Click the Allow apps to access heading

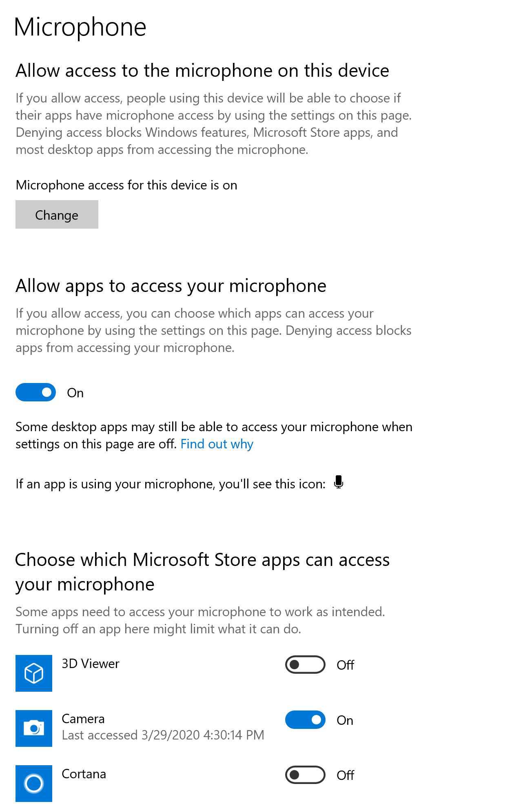pyautogui.click(x=171, y=286)
